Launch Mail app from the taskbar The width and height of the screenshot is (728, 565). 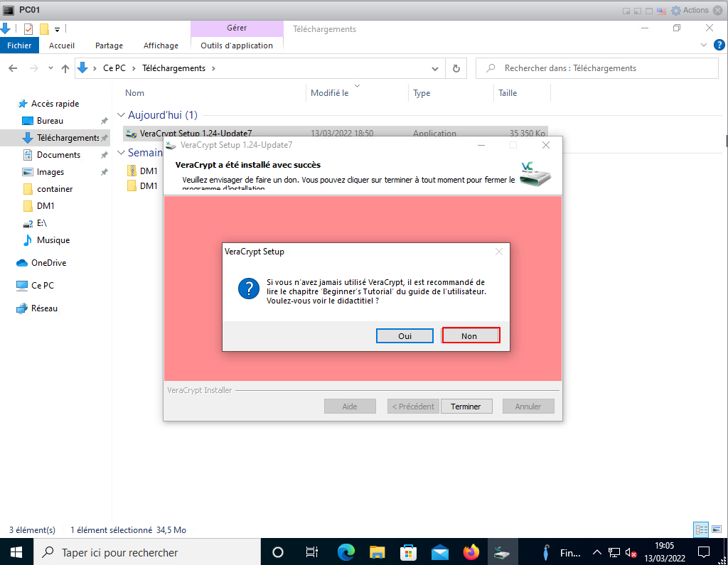click(440, 552)
